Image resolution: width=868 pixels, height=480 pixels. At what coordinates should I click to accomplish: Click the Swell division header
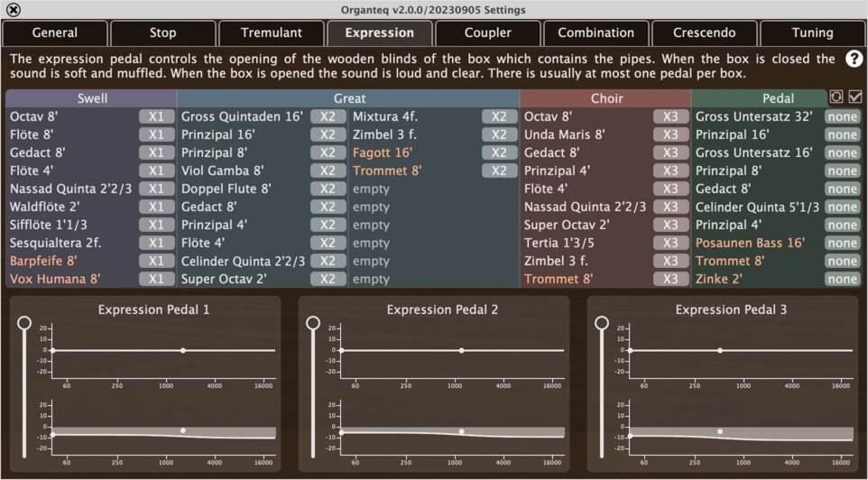[x=91, y=98]
